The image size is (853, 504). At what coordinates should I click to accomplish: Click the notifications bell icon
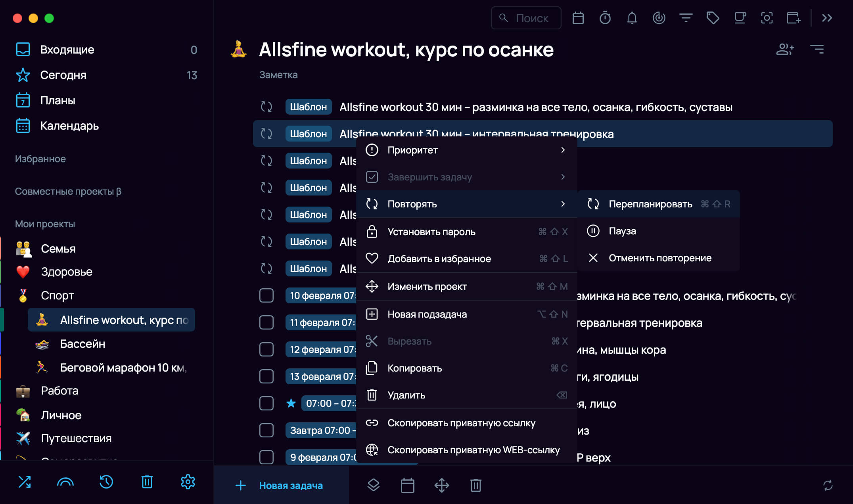pyautogui.click(x=632, y=18)
